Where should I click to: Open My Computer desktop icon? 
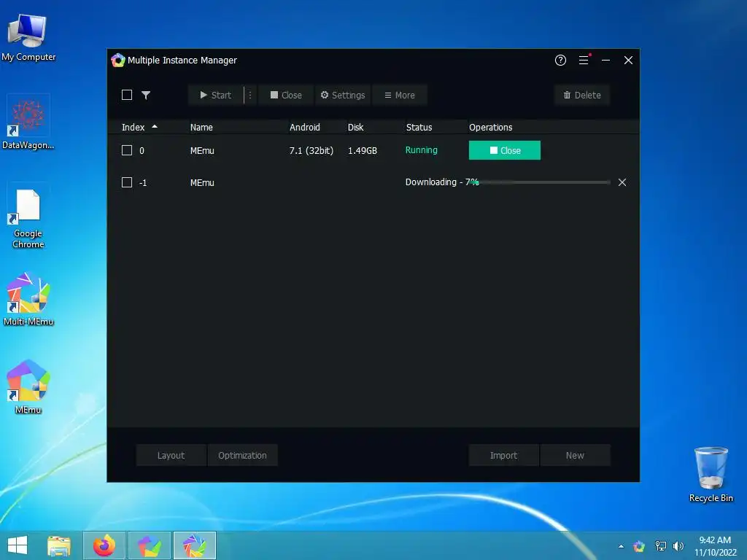(x=28, y=38)
